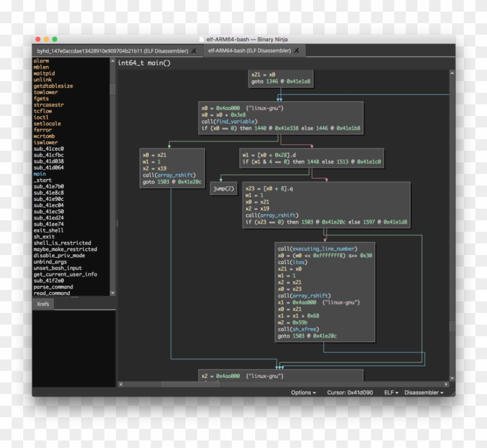This screenshot has width=487, height=448.
Task: Open the ELF view type dropdown
Action: 391,392
